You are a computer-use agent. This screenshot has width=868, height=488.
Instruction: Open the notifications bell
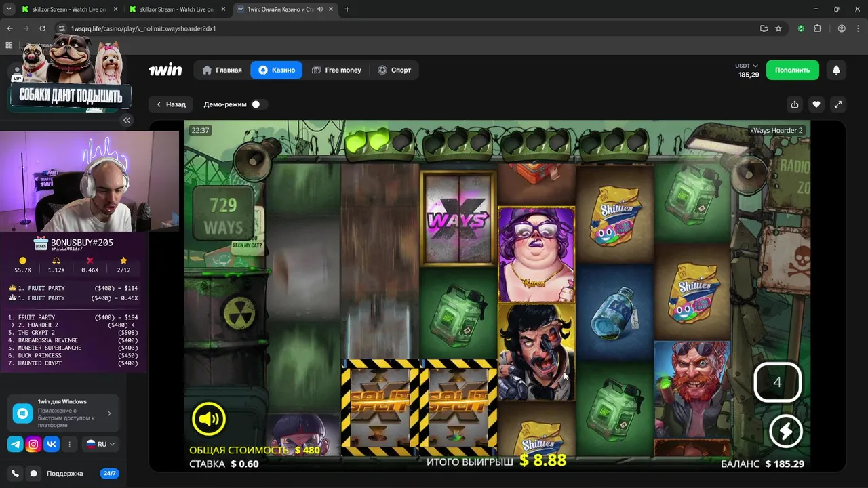click(836, 70)
